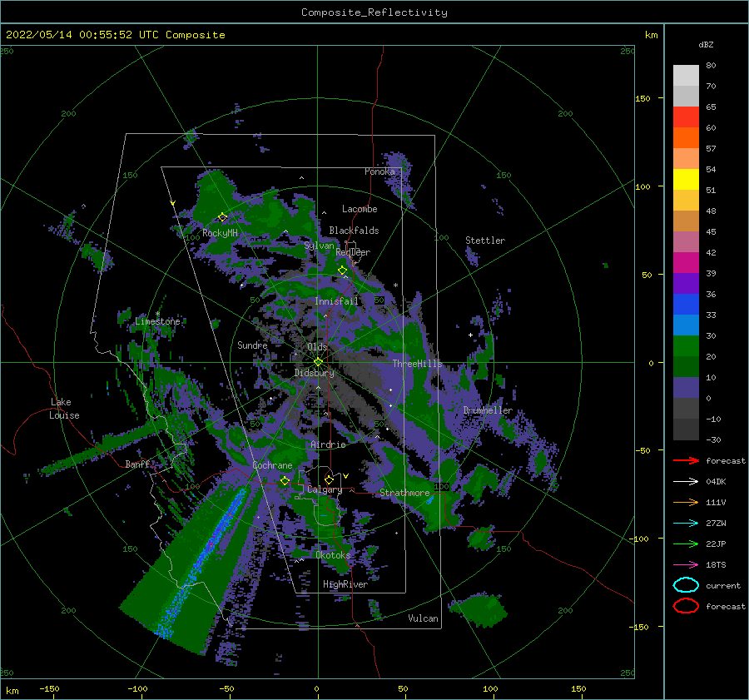Choose the purple 36-39 dBZ swatch
The height and width of the screenshot is (700, 749).
(686, 283)
